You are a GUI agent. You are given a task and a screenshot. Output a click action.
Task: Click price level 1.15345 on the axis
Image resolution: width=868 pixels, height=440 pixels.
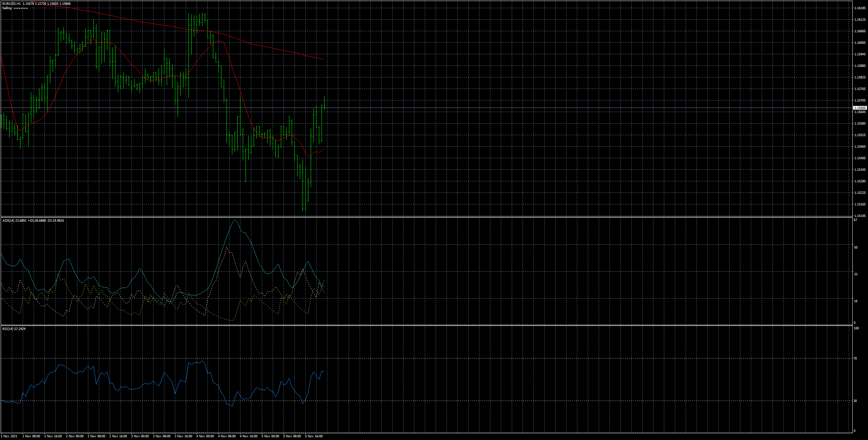(860, 170)
